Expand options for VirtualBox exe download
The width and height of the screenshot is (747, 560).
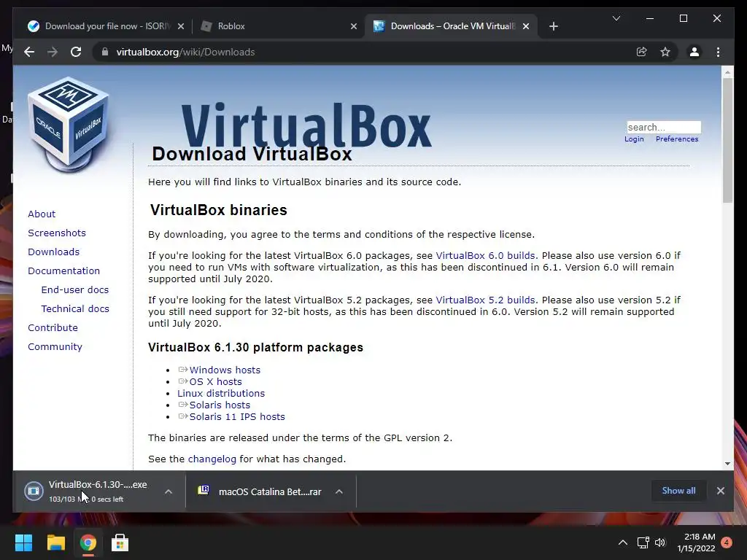coord(169,491)
